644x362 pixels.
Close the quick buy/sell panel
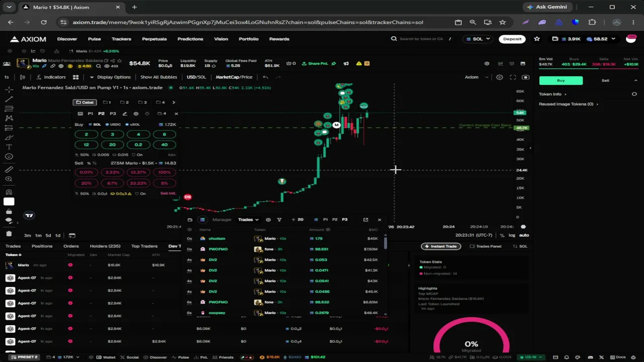[x=176, y=114]
